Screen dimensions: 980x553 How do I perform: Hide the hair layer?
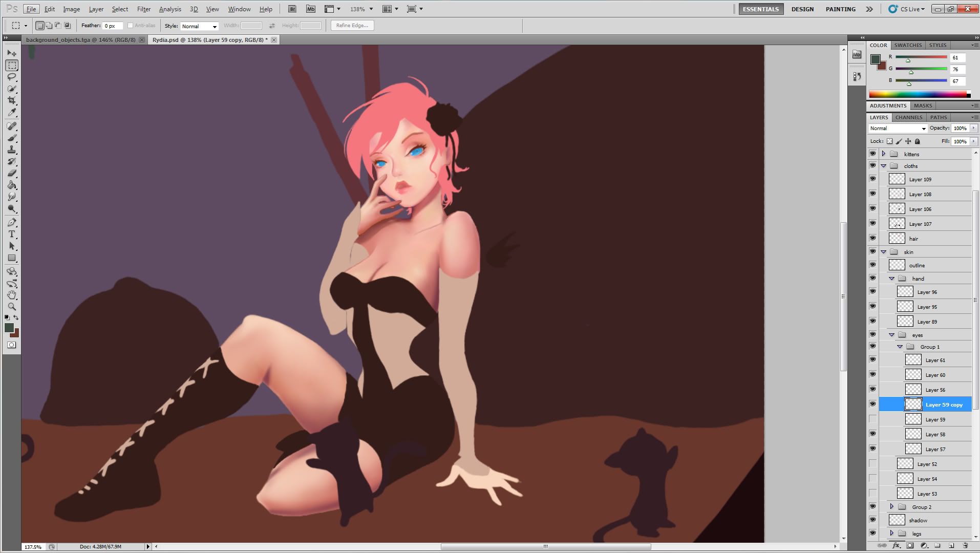pyautogui.click(x=873, y=238)
